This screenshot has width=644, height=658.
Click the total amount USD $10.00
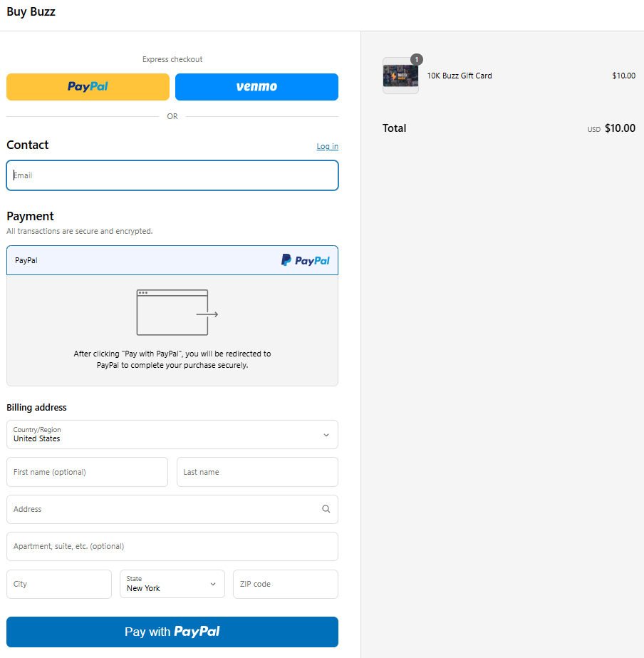[611, 128]
